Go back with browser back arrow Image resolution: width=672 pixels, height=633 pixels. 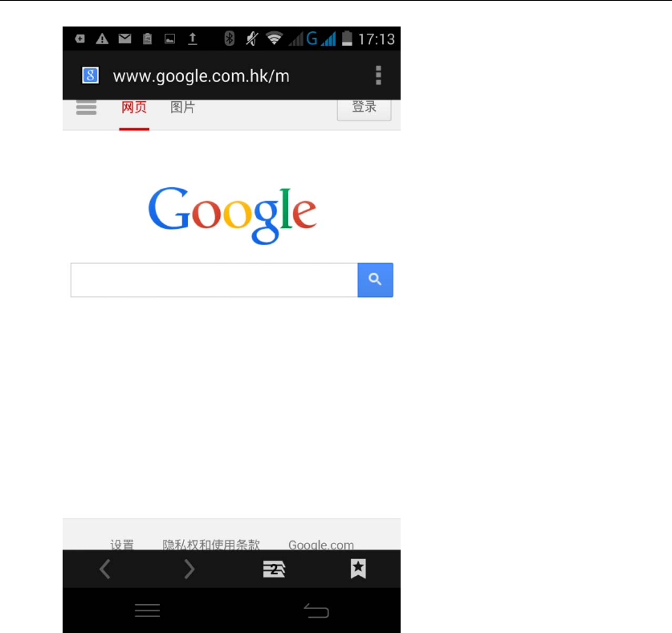click(x=105, y=569)
